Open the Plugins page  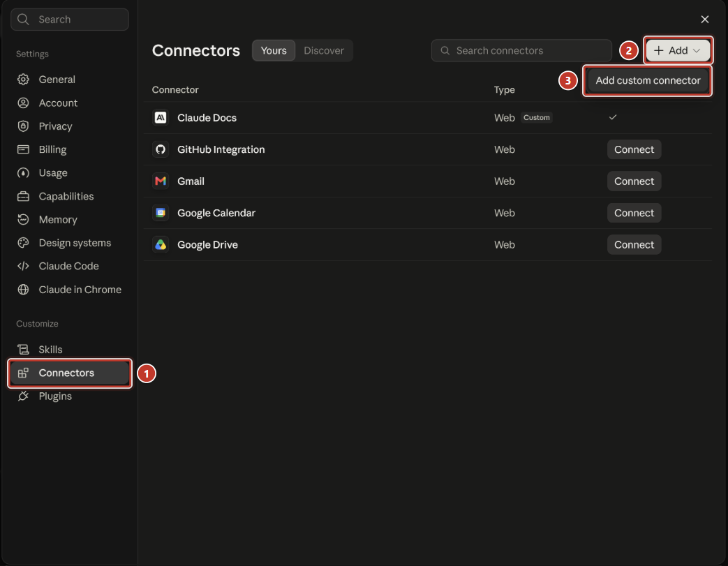click(70, 396)
